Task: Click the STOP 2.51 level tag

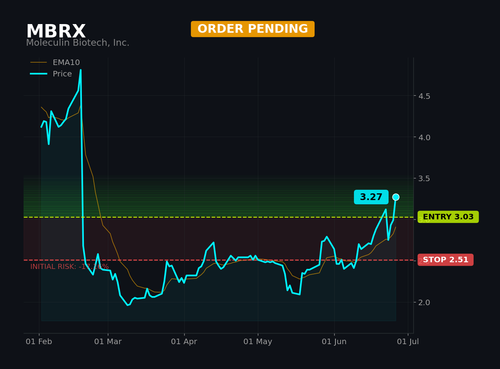Action: pyautogui.click(x=445, y=260)
